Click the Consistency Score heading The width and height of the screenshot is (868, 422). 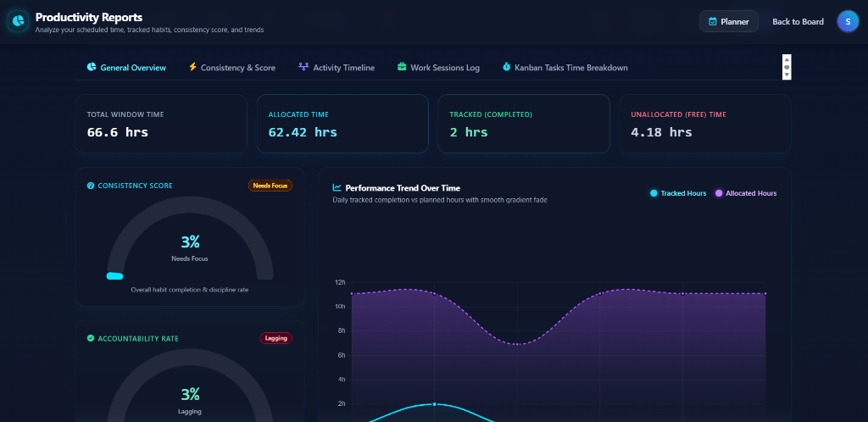click(135, 186)
